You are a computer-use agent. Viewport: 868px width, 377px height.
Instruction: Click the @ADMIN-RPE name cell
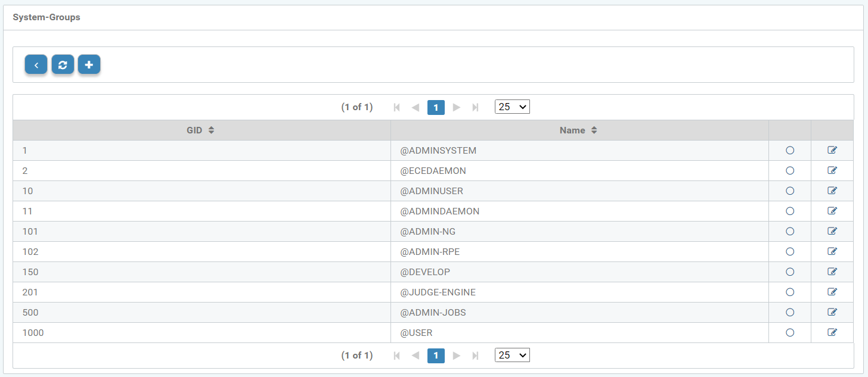430,252
